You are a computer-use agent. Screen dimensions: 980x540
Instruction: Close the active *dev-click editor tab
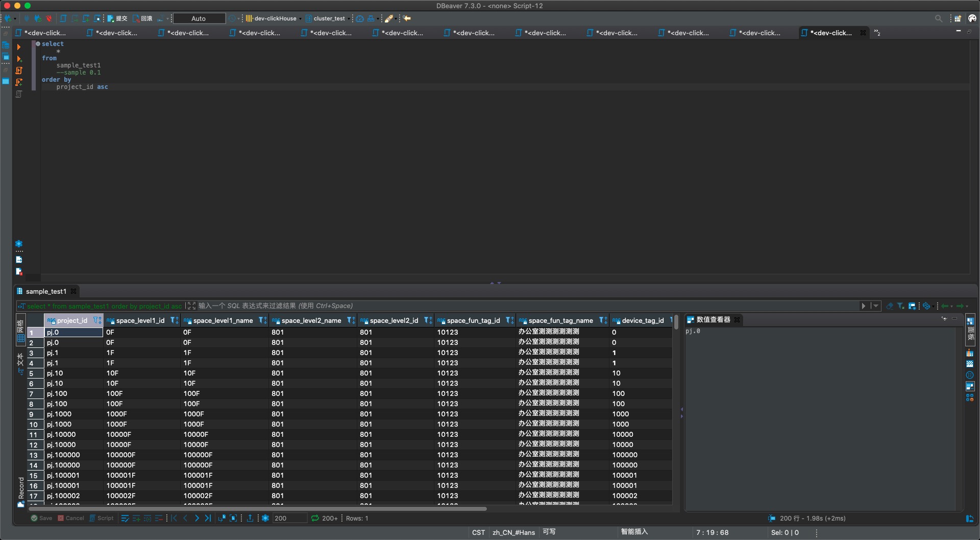pos(863,33)
